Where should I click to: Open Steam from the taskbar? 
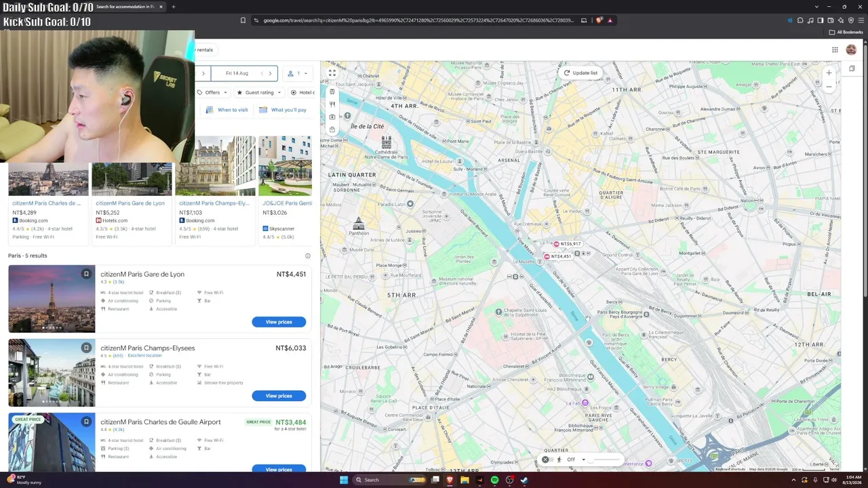pos(524,480)
